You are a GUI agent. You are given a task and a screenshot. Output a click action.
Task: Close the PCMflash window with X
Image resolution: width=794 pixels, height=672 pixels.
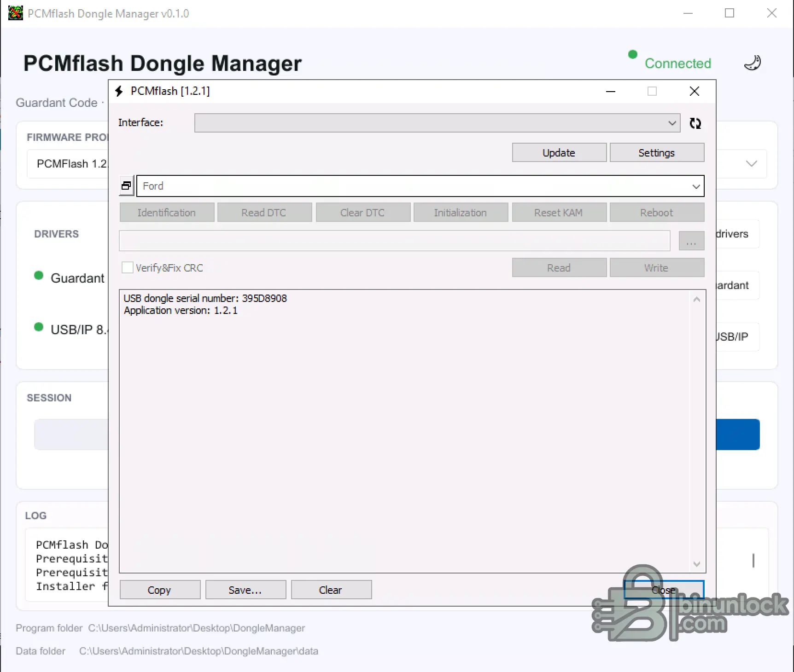pos(695,91)
